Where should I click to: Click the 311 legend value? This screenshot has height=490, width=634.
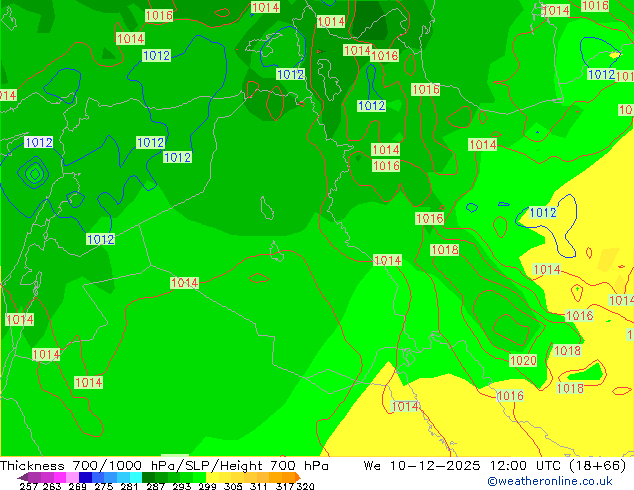coord(259,486)
